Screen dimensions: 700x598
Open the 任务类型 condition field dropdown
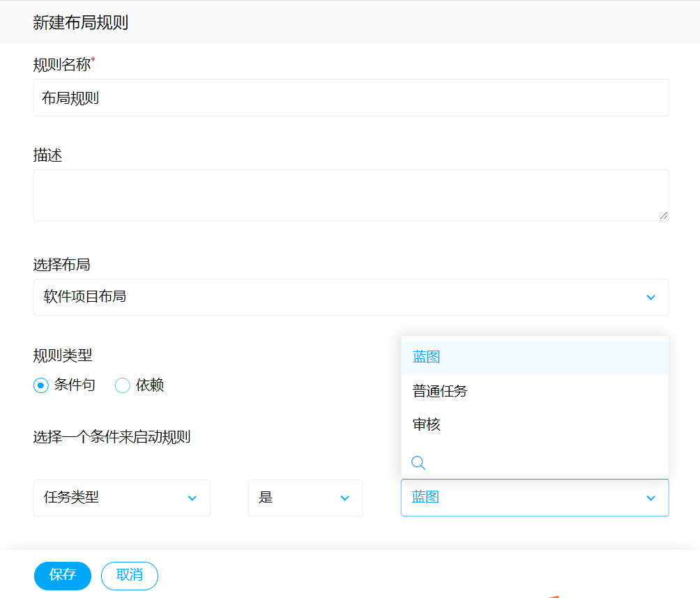click(112, 498)
